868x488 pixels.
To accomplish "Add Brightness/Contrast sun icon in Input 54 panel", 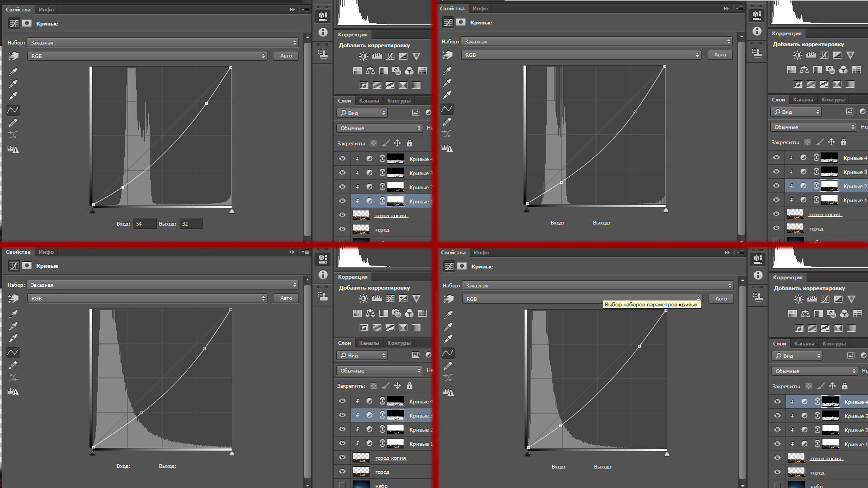I will point(363,56).
